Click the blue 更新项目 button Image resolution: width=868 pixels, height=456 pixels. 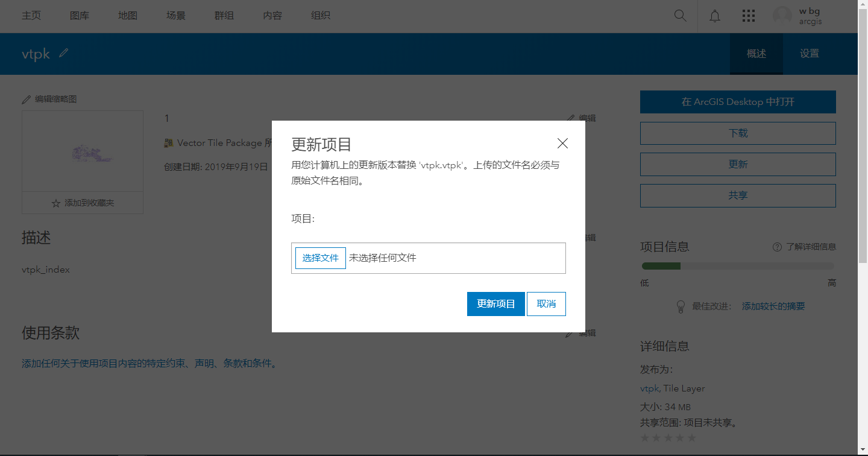(496, 304)
